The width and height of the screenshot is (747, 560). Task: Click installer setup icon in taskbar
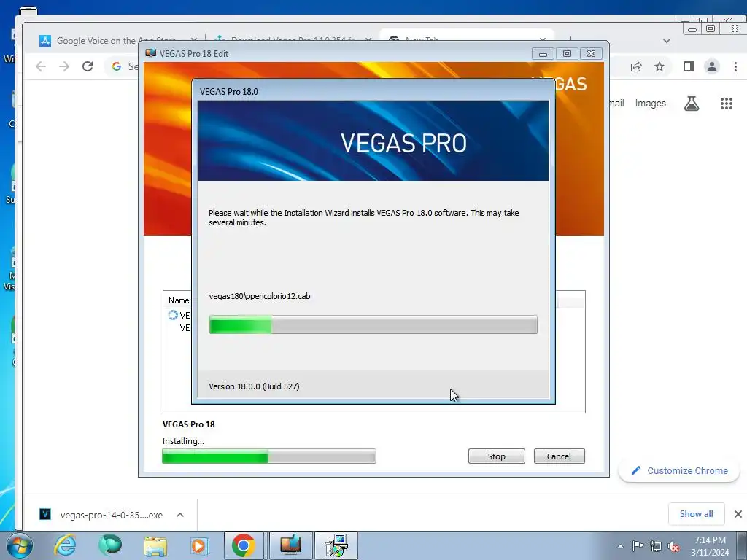point(336,545)
